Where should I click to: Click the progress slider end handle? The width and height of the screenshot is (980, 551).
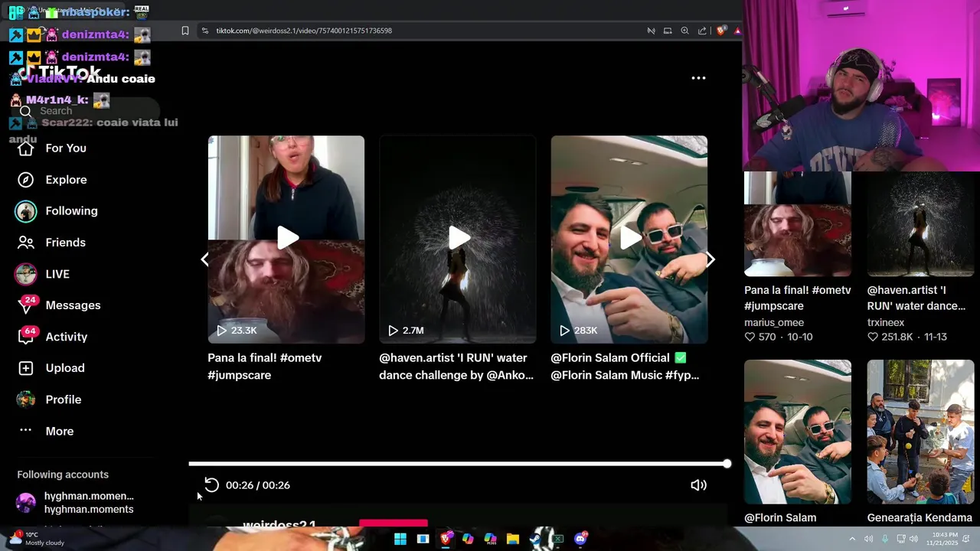click(x=727, y=464)
